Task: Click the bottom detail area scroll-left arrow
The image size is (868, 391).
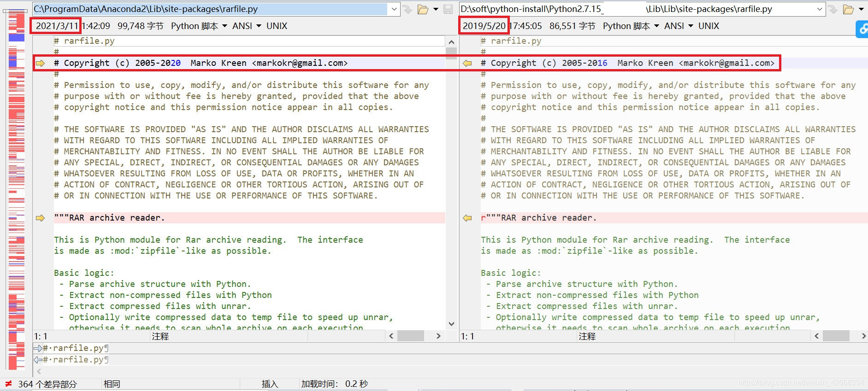Action: pos(39,371)
